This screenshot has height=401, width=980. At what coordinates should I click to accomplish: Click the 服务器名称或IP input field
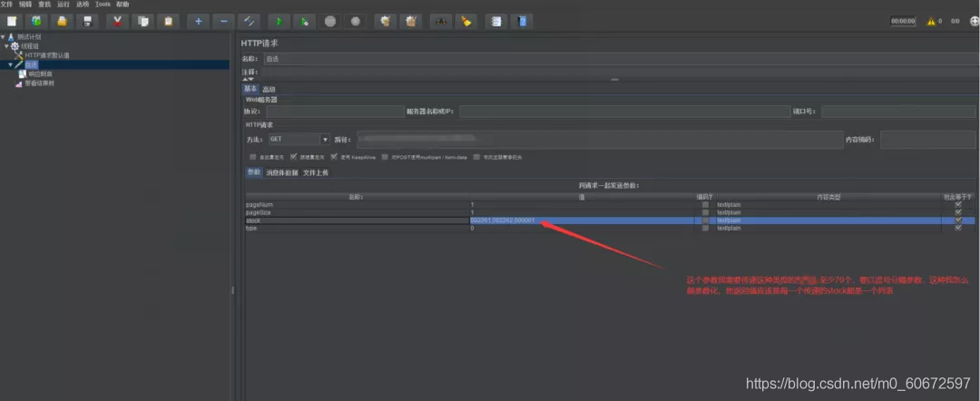(x=625, y=112)
